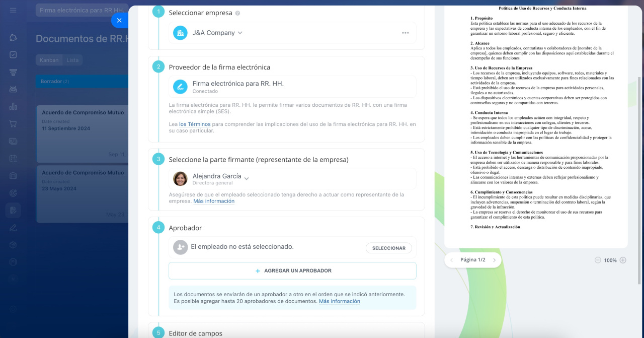The image size is (644, 338).
Task: Click the document preview page
Action: coord(536,126)
